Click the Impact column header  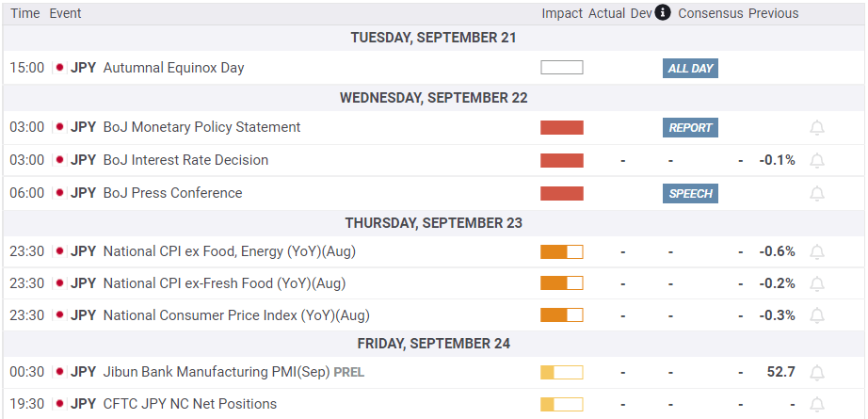[562, 13]
